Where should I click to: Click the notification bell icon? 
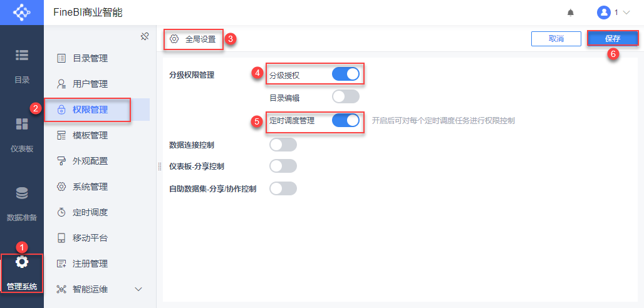pos(570,13)
